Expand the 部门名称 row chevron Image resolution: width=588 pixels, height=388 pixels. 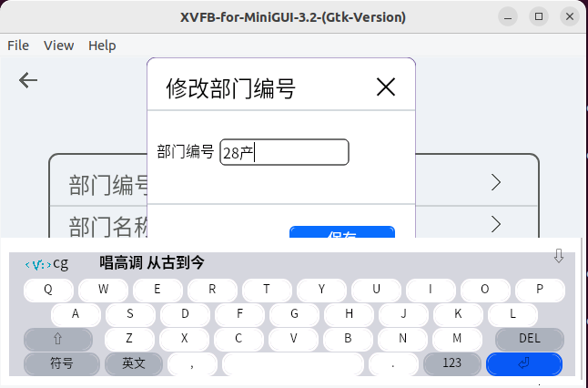[x=496, y=224]
